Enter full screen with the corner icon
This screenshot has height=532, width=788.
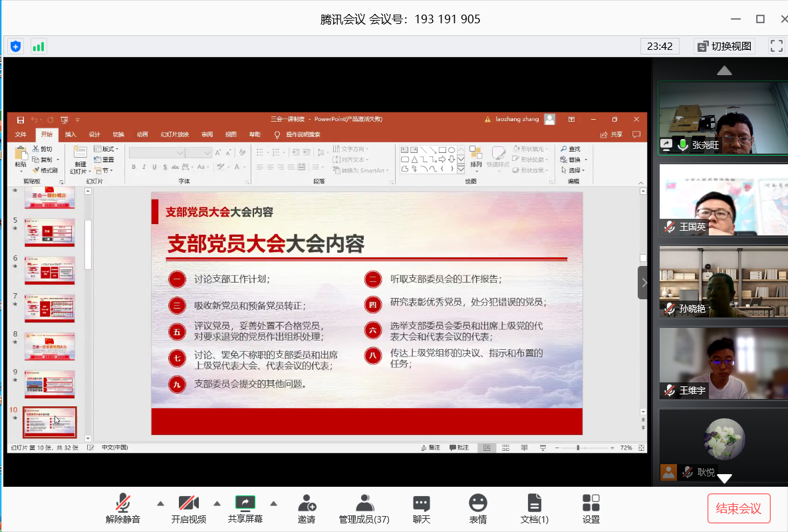pyautogui.click(x=776, y=46)
